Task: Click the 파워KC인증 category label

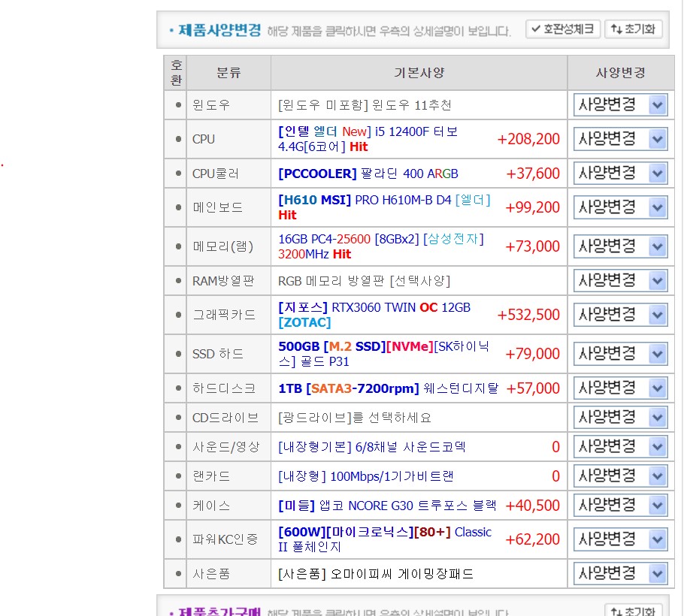Action: click(x=225, y=539)
